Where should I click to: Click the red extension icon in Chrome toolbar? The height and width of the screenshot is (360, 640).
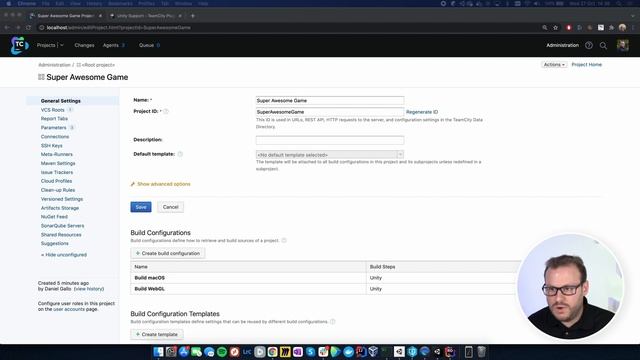(569, 27)
